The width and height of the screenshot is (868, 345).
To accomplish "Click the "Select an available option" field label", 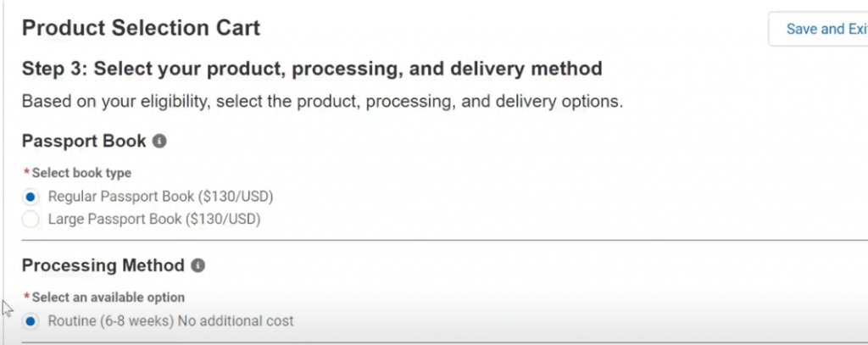I will (x=108, y=298).
